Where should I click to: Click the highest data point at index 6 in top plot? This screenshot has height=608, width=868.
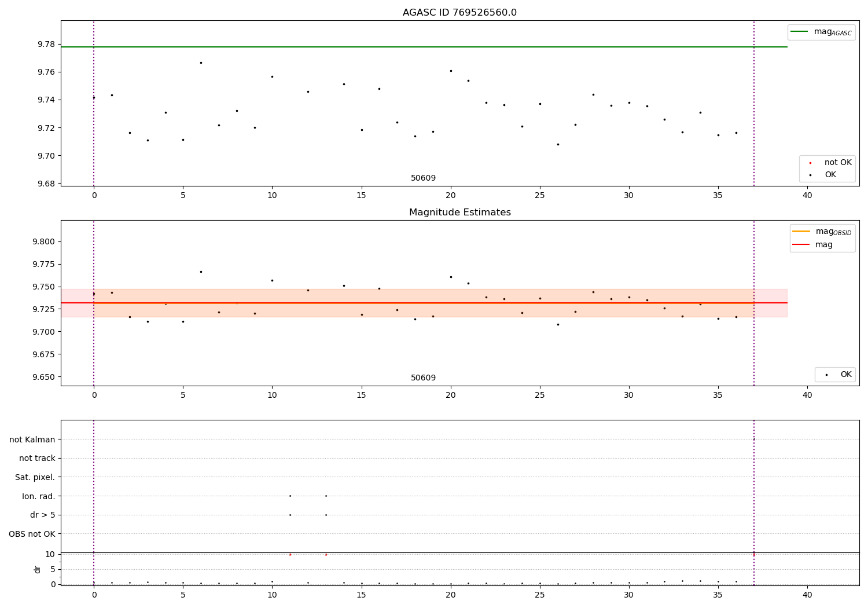click(201, 63)
